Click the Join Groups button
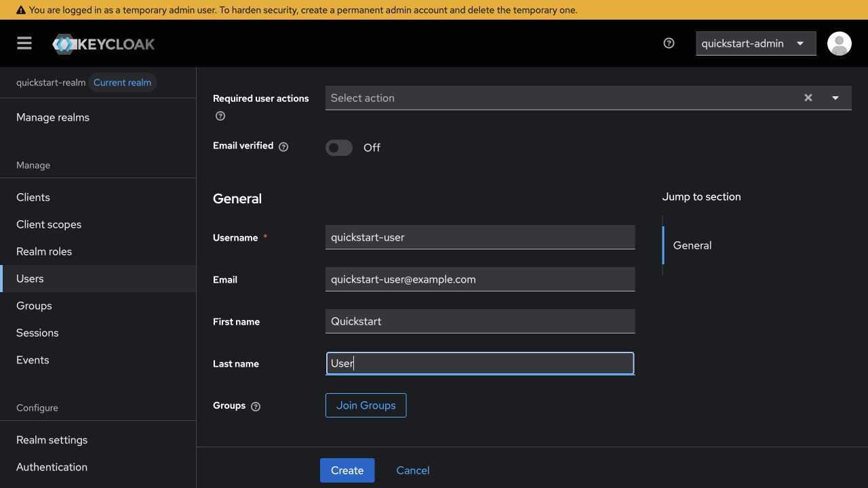868x488 pixels. coord(366,405)
